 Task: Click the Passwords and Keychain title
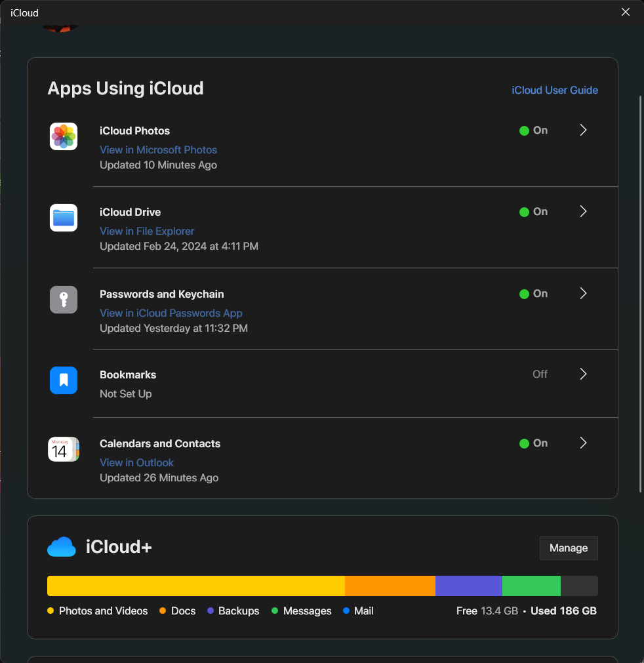coord(161,294)
